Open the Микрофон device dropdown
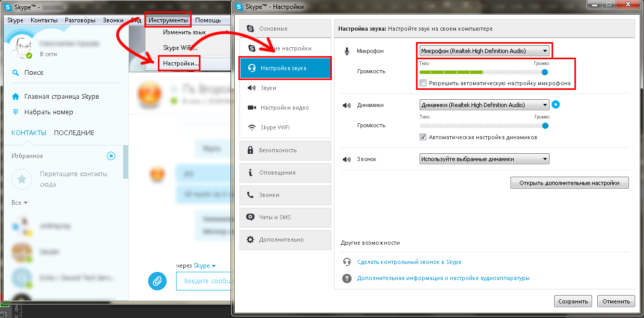This screenshot has width=644, height=318. 484,51
